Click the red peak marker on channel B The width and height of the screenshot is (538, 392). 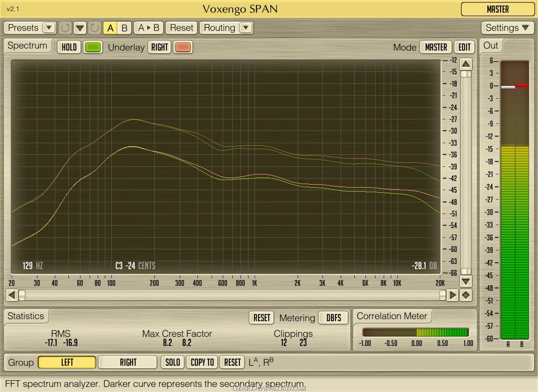522,86
